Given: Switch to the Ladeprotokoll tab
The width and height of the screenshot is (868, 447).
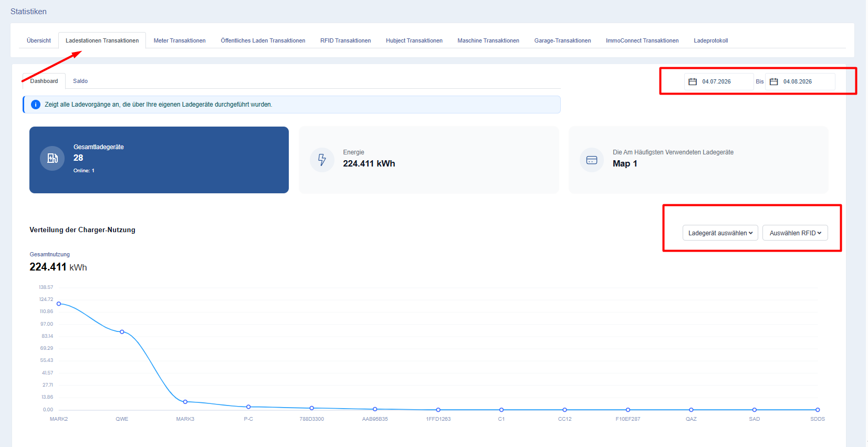Looking at the screenshot, I should click(710, 40).
